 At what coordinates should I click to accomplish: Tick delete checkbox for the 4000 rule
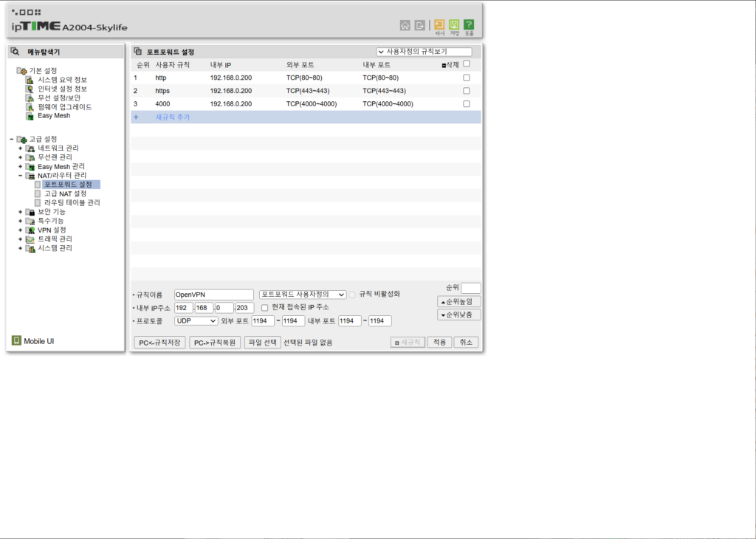pyautogui.click(x=466, y=104)
